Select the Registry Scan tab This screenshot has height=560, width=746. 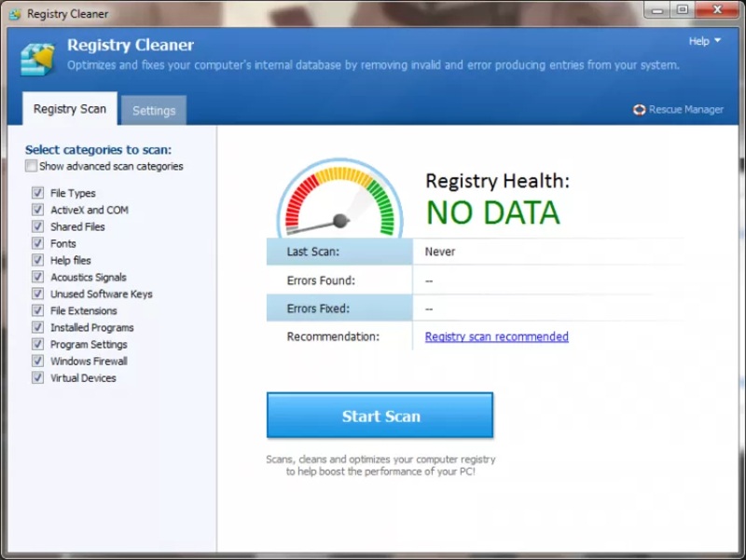pos(70,109)
